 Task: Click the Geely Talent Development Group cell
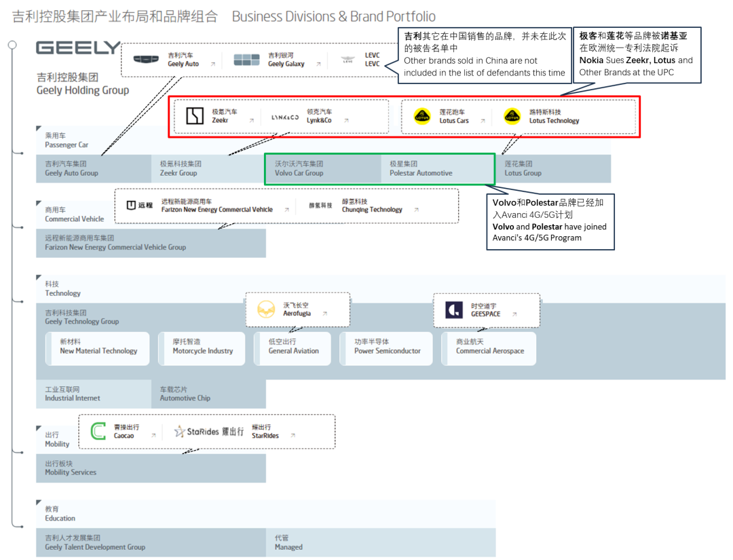(151, 543)
